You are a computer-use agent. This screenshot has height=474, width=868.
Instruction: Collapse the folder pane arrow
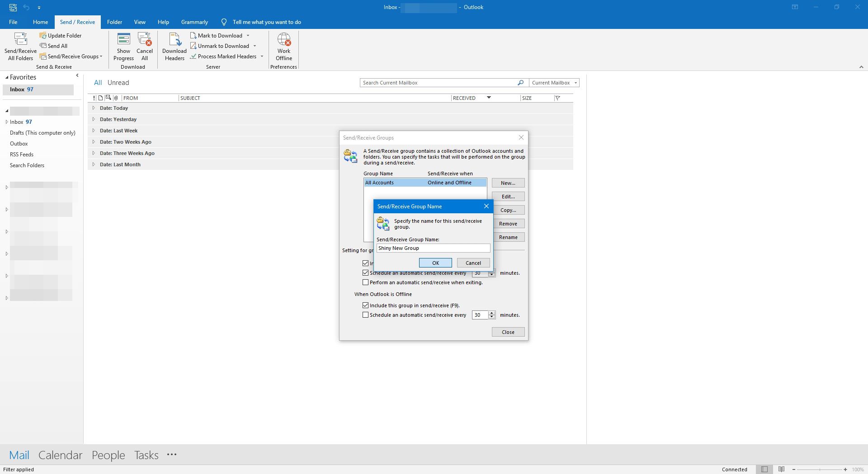click(77, 75)
